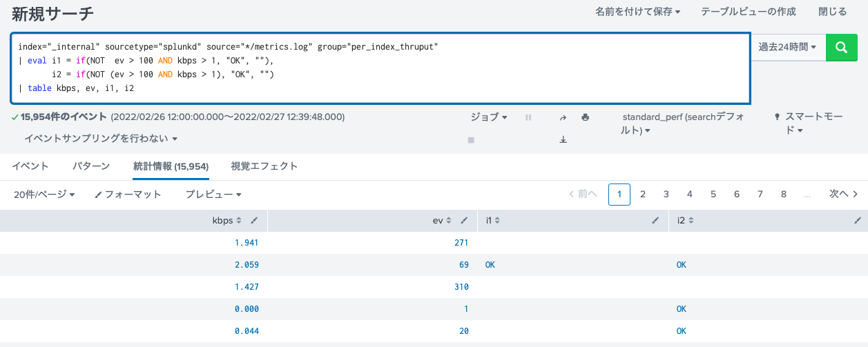868x347 pixels.
Task: Click kbps value 1.427
Action: tap(247, 287)
